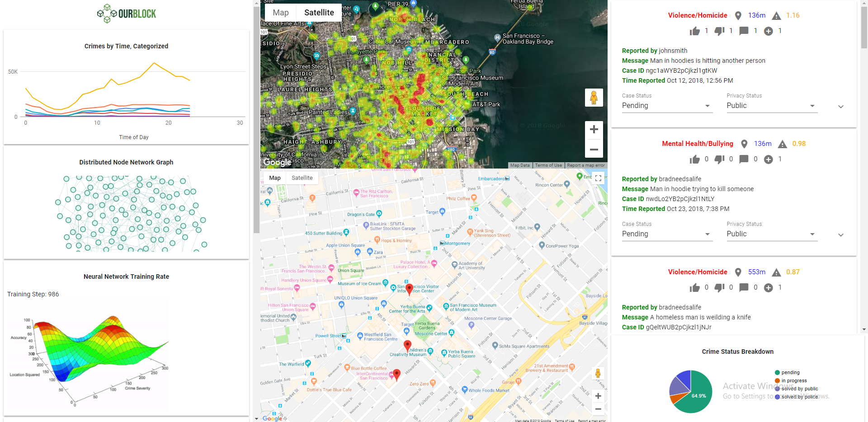Click the location pin beside 553m
This screenshot has height=422, width=868.
pyautogui.click(x=738, y=272)
